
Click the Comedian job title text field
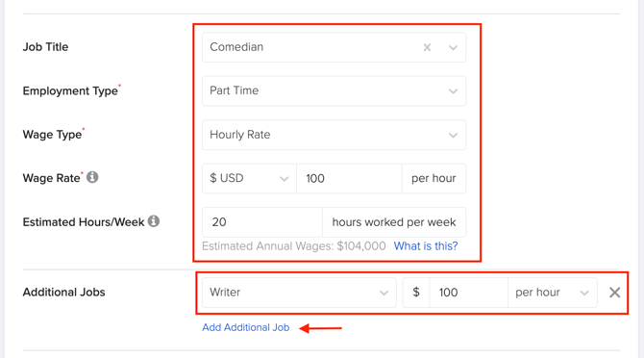click(x=310, y=47)
